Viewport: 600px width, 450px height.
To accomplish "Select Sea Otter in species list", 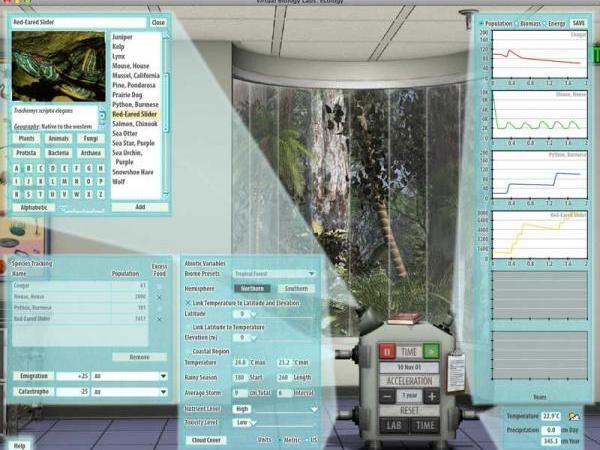I will click(x=125, y=134).
